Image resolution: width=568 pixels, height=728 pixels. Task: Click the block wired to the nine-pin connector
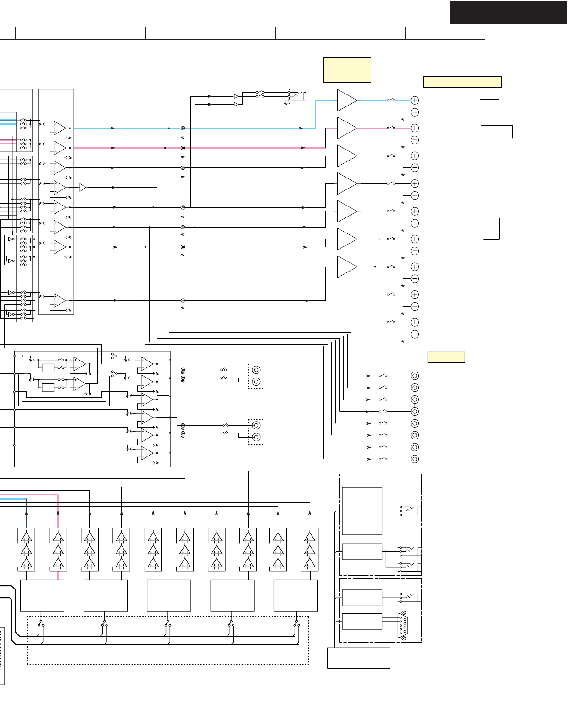(x=362, y=621)
